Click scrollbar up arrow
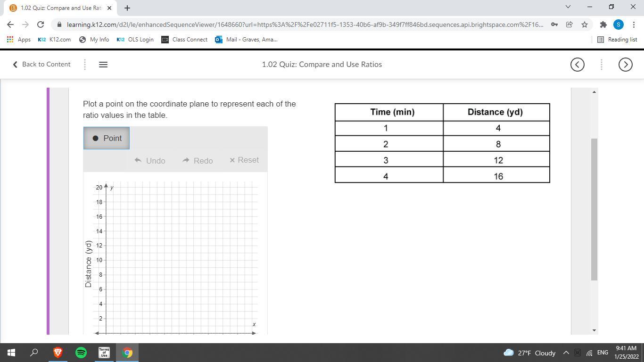 [x=594, y=91]
